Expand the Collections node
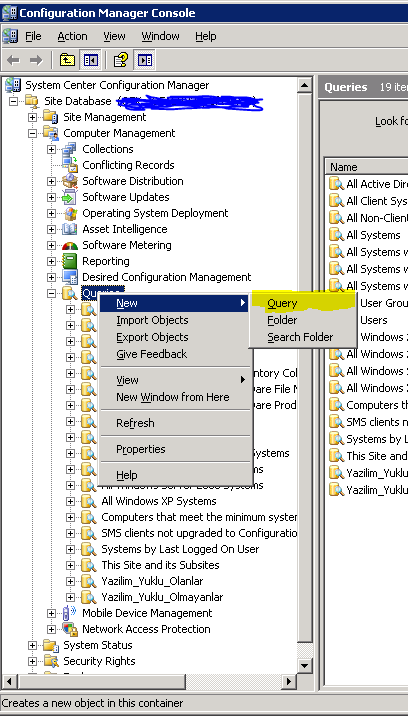408x716 pixels. [52, 149]
